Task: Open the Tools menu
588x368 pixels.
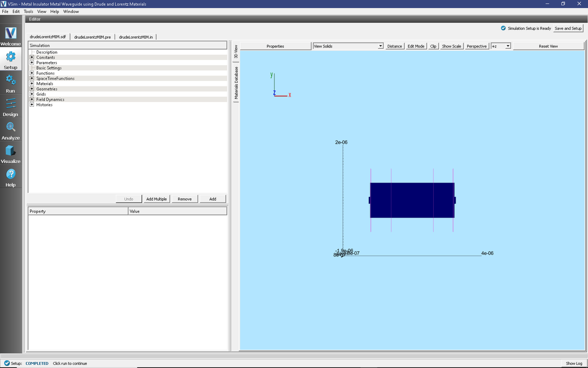Action: (28, 11)
